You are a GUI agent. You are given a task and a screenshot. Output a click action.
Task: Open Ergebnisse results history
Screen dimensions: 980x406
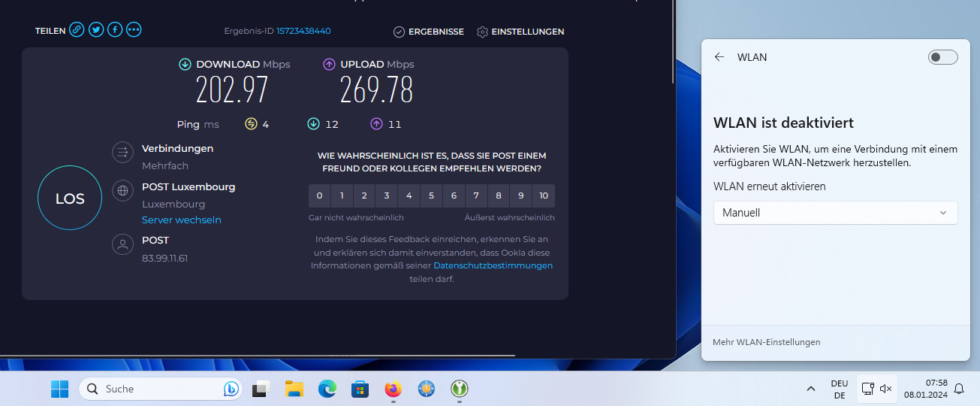(x=429, y=32)
